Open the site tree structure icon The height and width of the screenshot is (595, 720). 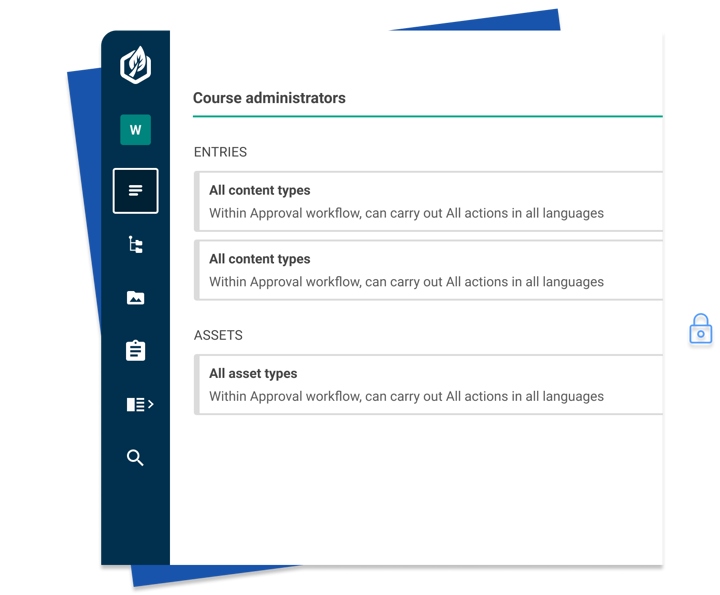135,245
